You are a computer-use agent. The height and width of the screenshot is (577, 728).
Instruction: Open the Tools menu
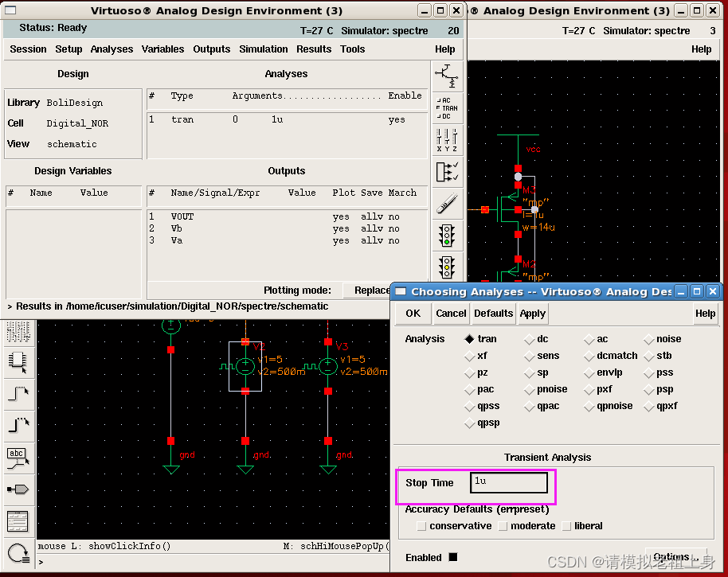coord(352,49)
